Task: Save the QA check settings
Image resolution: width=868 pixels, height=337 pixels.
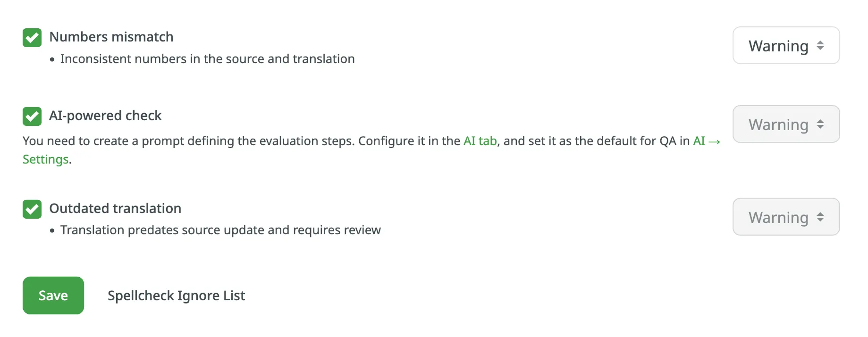Action: [x=53, y=296]
